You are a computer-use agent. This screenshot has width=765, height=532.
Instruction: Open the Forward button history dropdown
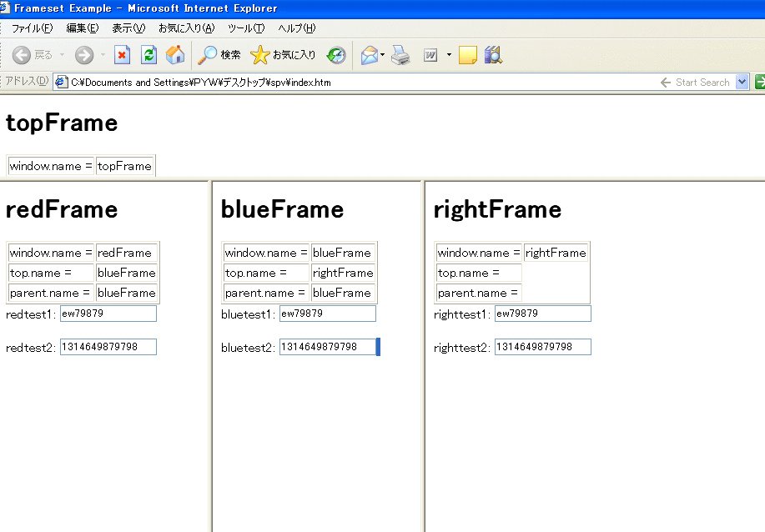(103, 55)
